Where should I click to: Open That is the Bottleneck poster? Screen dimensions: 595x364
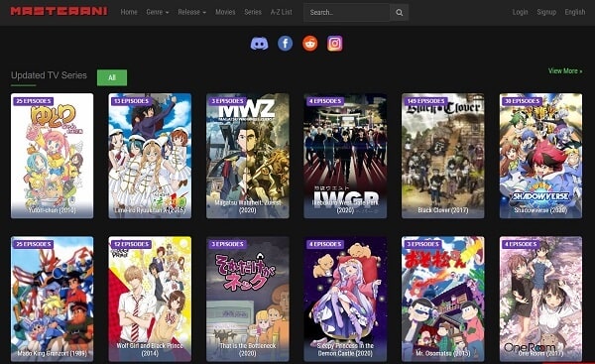[247, 299]
